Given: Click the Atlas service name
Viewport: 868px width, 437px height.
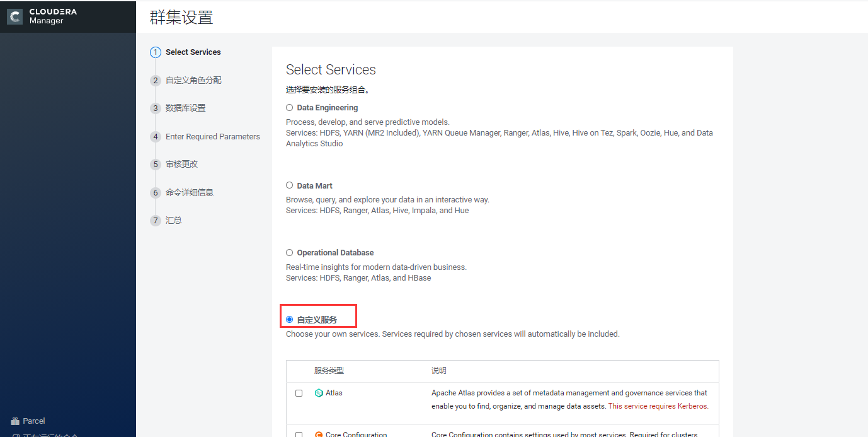Looking at the screenshot, I should (x=334, y=393).
